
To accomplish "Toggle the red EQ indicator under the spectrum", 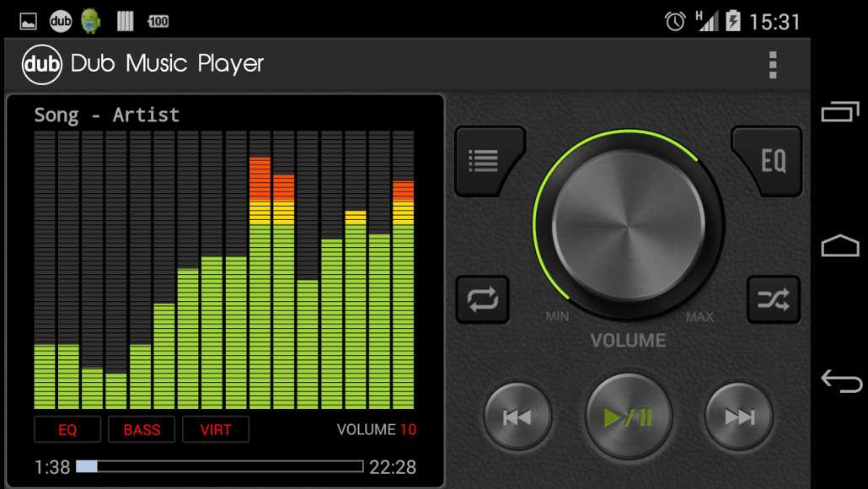I will pyautogui.click(x=67, y=429).
